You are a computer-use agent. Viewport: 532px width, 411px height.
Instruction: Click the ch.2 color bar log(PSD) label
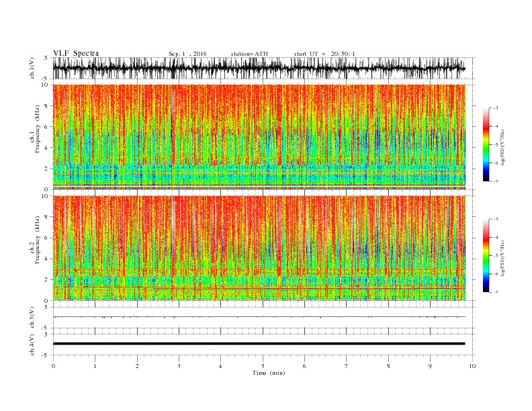tap(502, 258)
